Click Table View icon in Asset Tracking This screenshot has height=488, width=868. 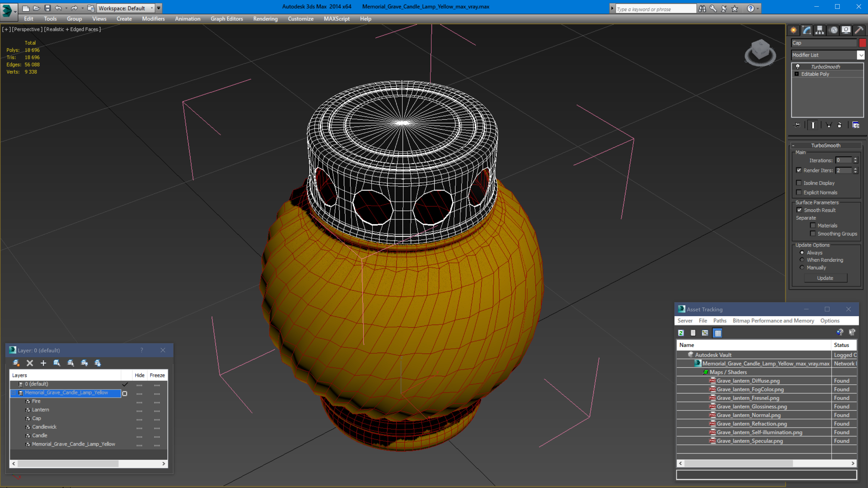click(x=718, y=333)
